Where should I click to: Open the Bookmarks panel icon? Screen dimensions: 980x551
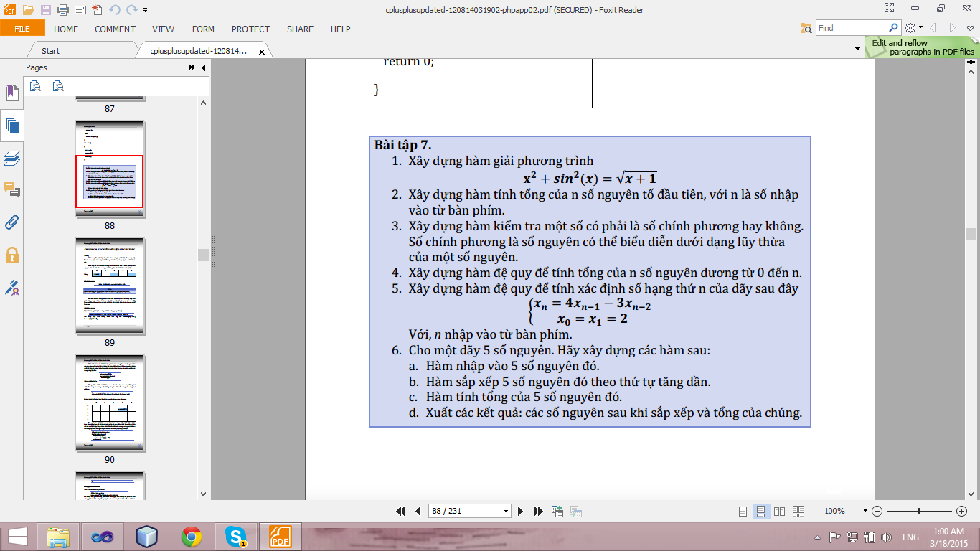click(x=11, y=93)
